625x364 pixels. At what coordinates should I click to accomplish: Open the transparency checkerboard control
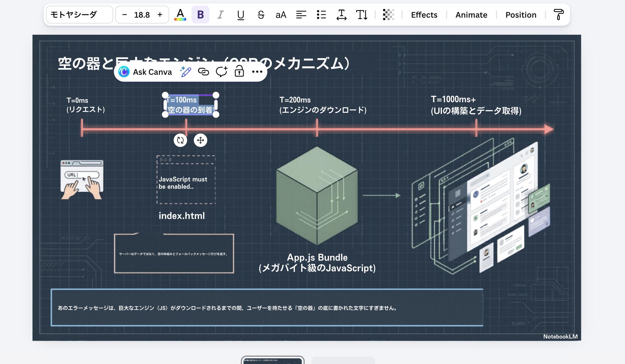click(388, 15)
